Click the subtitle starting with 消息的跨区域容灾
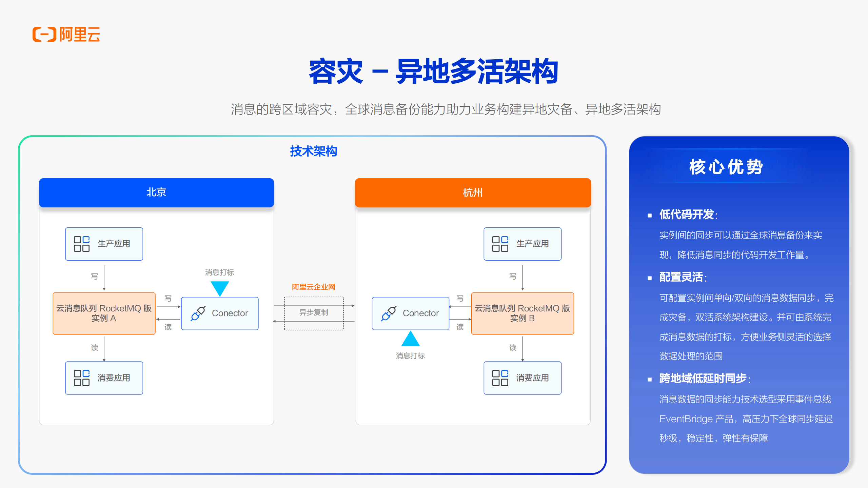Screen dimensions: 868x488 coord(446,109)
